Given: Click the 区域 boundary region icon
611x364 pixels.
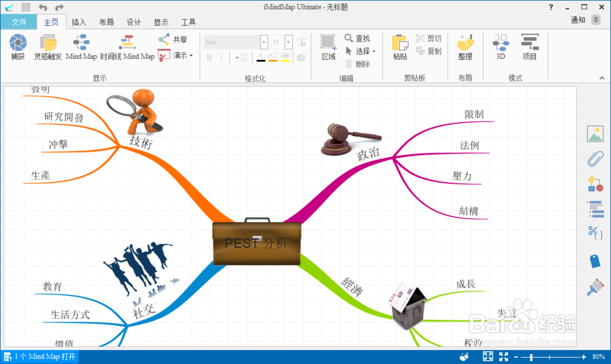Looking at the screenshot, I should [329, 46].
